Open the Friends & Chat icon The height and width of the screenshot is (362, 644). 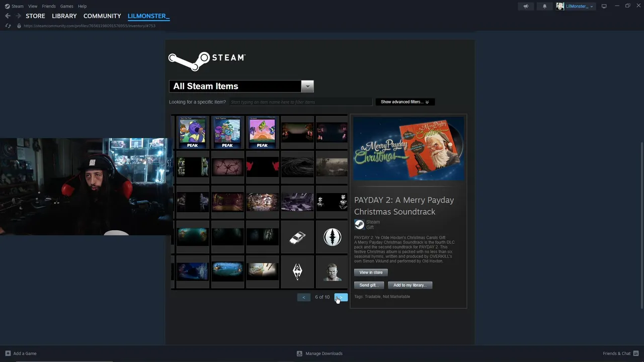pos(636,353)
